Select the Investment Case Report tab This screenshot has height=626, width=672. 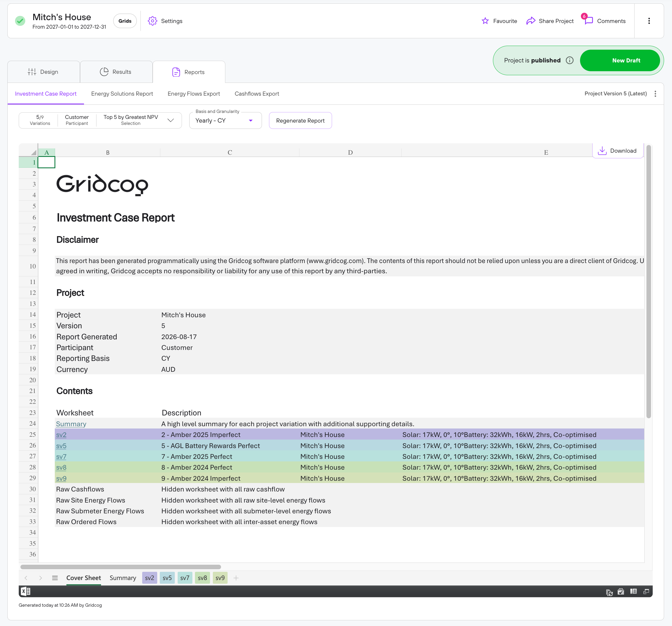46,94
